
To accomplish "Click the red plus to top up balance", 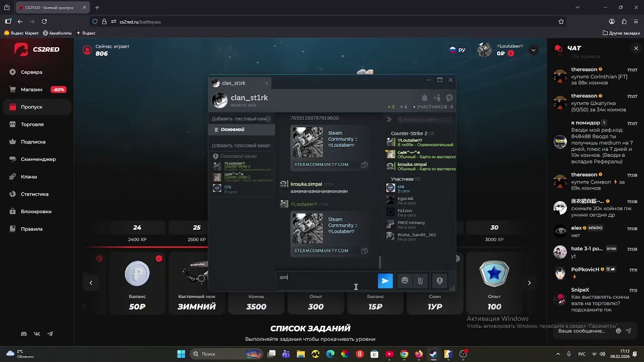I will click(x=511, y=53).
